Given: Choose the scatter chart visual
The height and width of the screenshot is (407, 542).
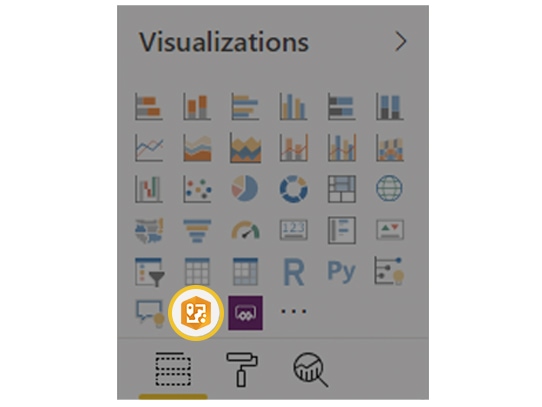Looking at the screenshot, I should pos(197,189).
